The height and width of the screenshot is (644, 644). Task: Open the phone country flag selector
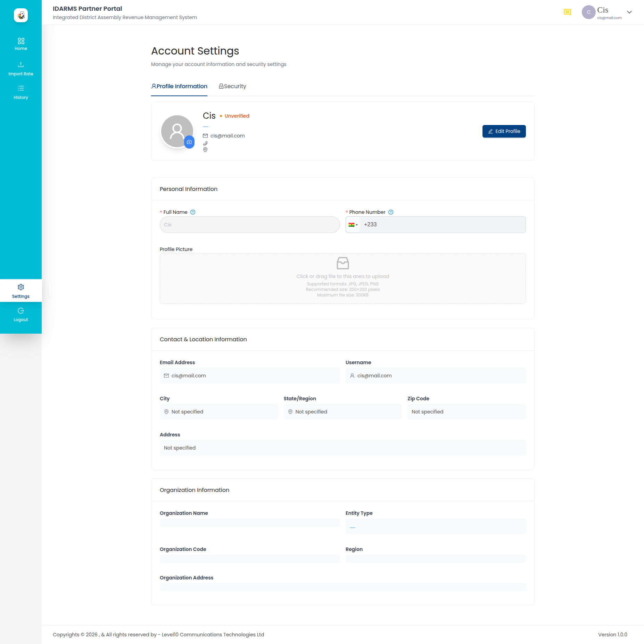[353, 225]
